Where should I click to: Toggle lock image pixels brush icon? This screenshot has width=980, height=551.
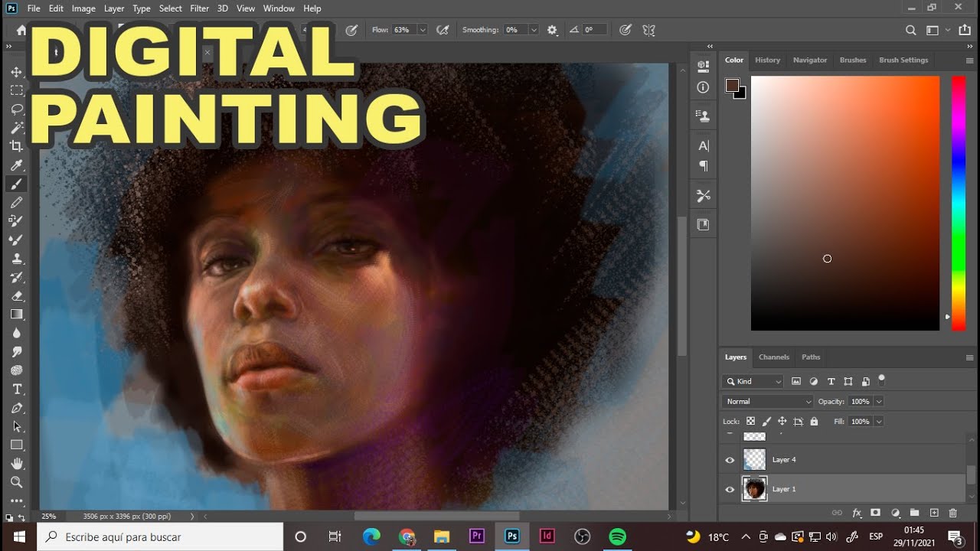tap(766, 421)
